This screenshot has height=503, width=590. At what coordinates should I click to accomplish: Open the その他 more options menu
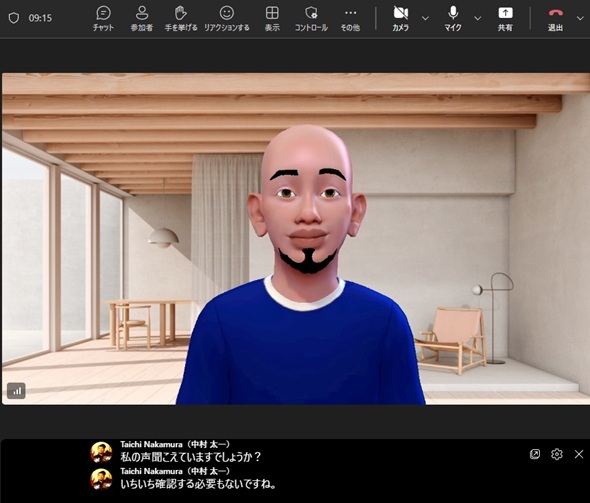(350, 18)
